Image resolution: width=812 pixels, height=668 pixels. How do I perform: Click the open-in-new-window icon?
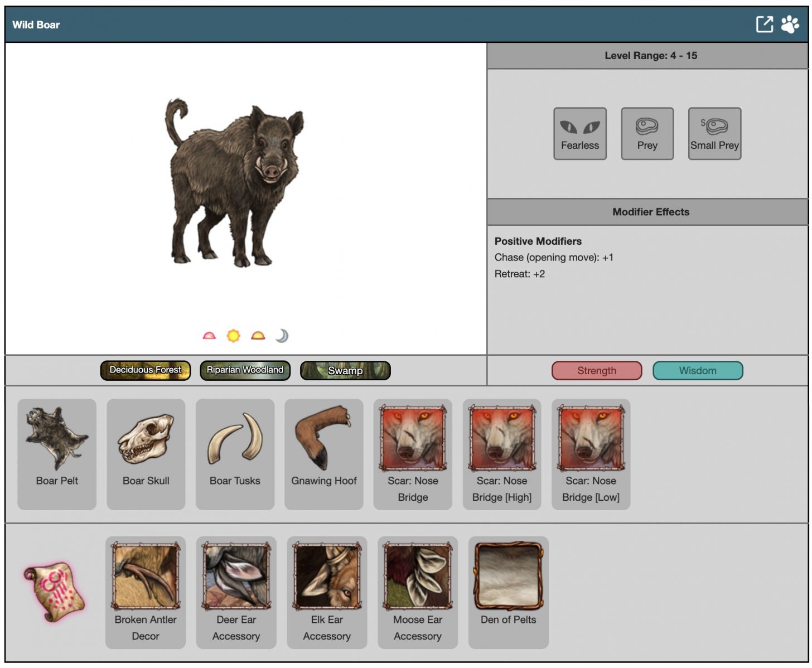(764, 25)
